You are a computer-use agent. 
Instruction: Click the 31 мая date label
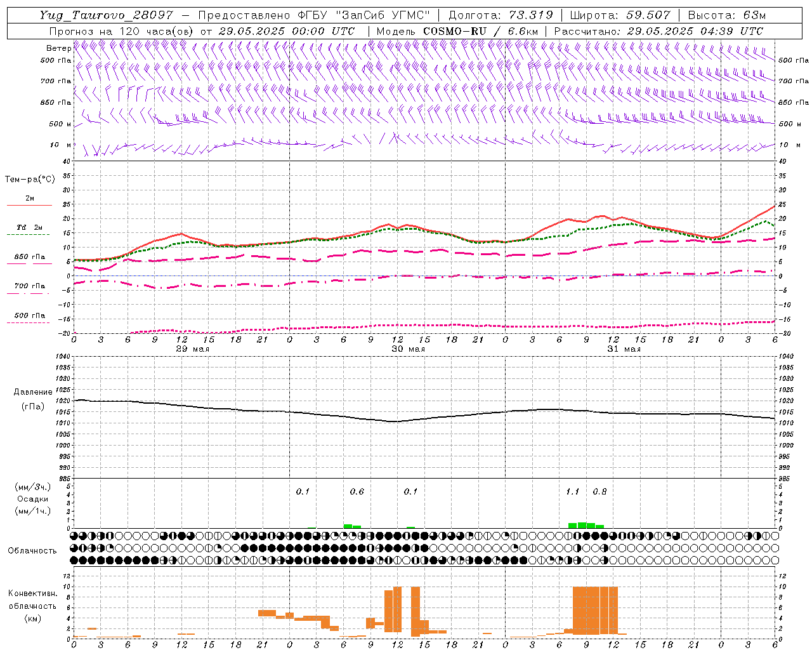click(624, 349)
